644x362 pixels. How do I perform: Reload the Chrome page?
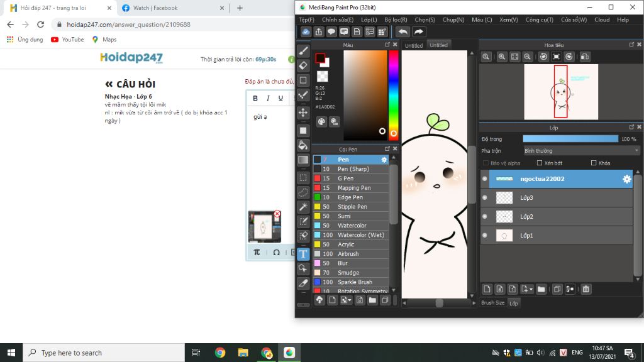[x=40, y=25]
